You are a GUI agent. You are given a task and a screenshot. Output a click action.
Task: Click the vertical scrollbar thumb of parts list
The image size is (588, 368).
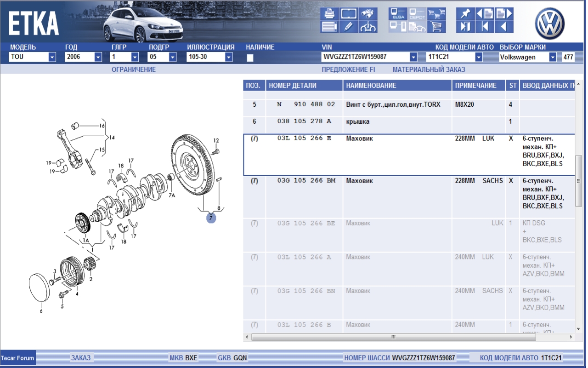[x=578, y=180]
